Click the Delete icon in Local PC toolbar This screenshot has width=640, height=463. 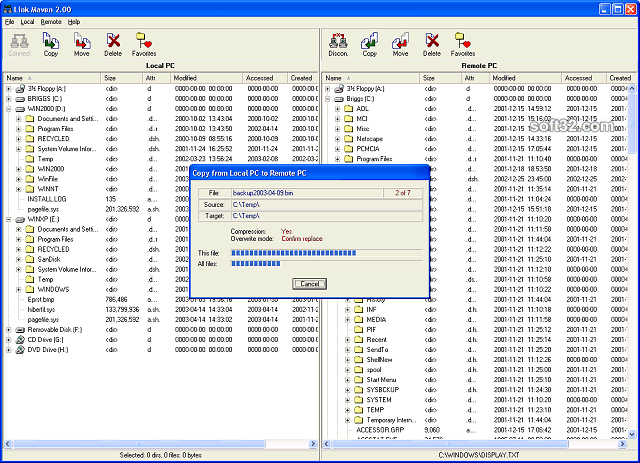113,45
